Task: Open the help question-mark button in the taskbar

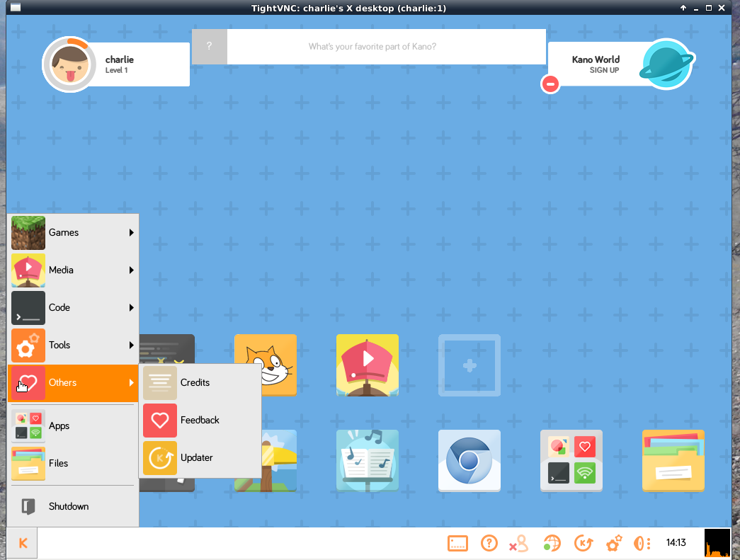Action: [489, 543]
